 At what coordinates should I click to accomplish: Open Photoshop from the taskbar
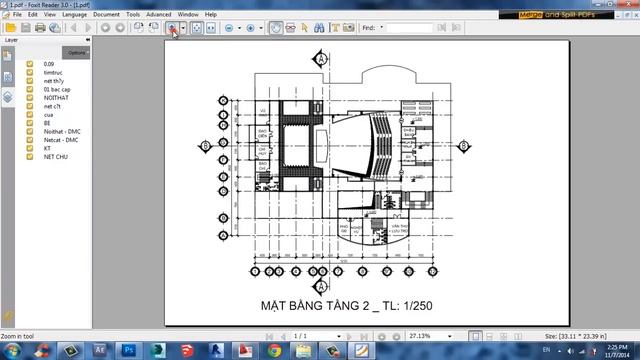tap(129, 351)
